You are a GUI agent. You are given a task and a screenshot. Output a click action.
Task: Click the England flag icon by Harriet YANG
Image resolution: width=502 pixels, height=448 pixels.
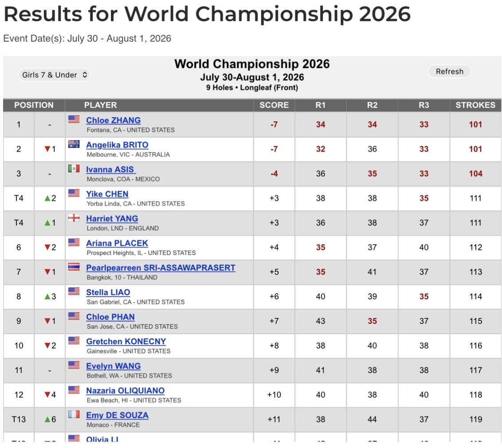click(x=74, y=218)
